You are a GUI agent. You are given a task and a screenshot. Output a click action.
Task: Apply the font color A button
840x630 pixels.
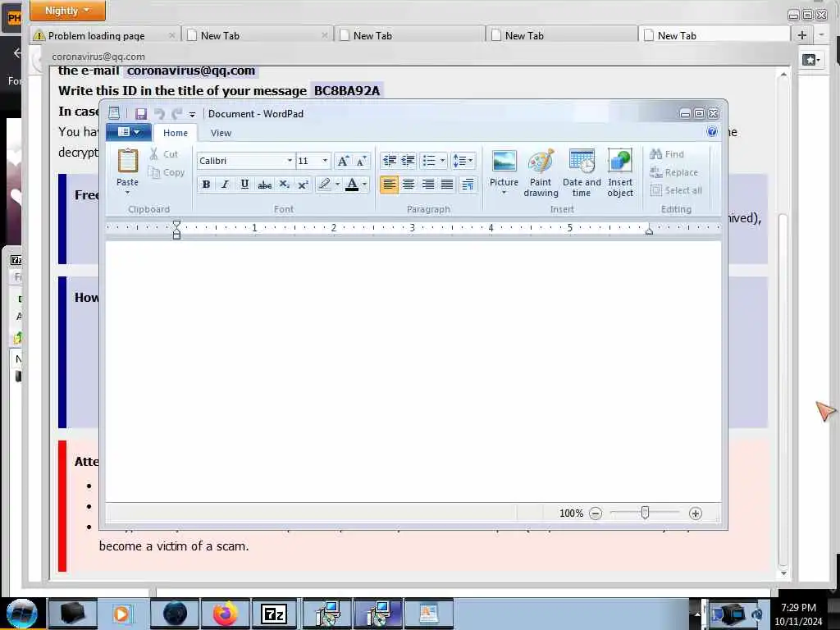pyautogui.click(x=352, y=185)
